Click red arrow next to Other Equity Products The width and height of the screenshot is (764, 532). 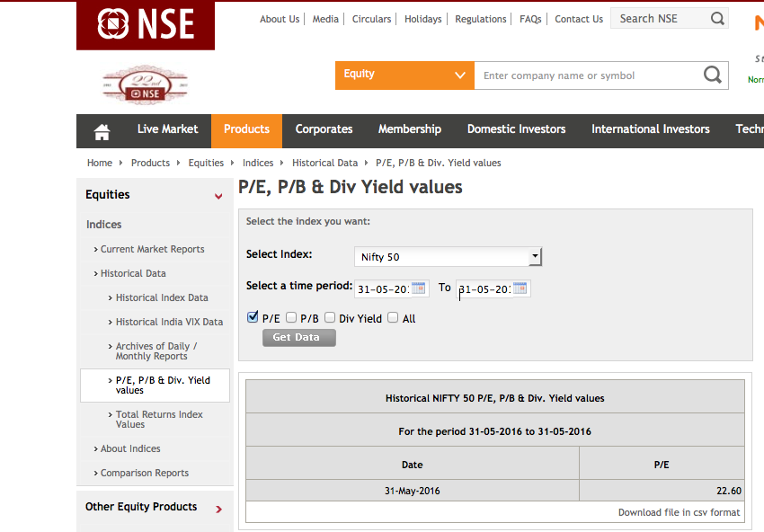[218, 510]
